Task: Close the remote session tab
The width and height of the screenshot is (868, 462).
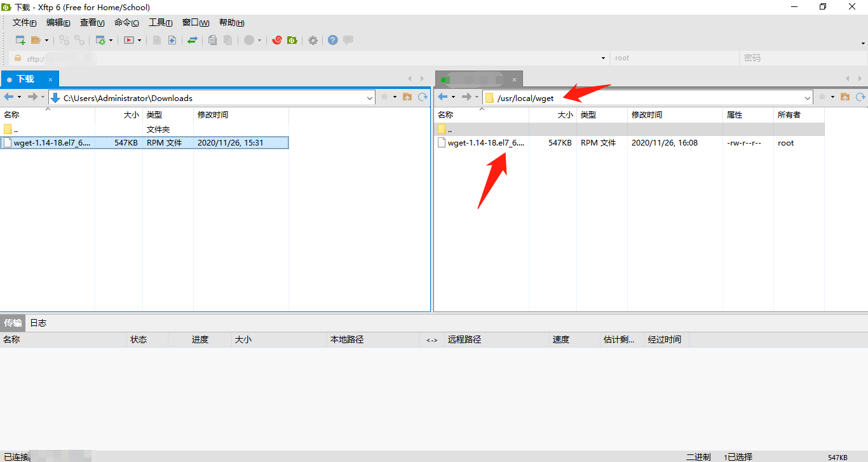Action: pos(515,79)
